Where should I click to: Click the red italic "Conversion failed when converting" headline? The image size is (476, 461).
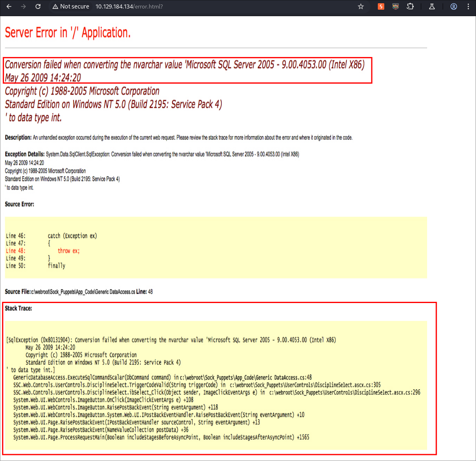pyautogui.click(x=185, y=65)
